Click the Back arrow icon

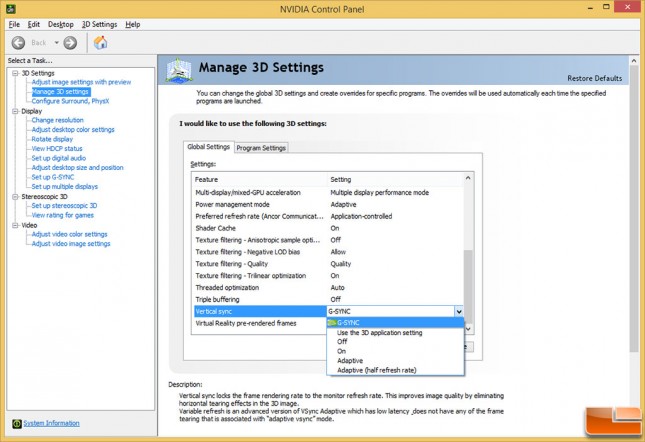18,42
